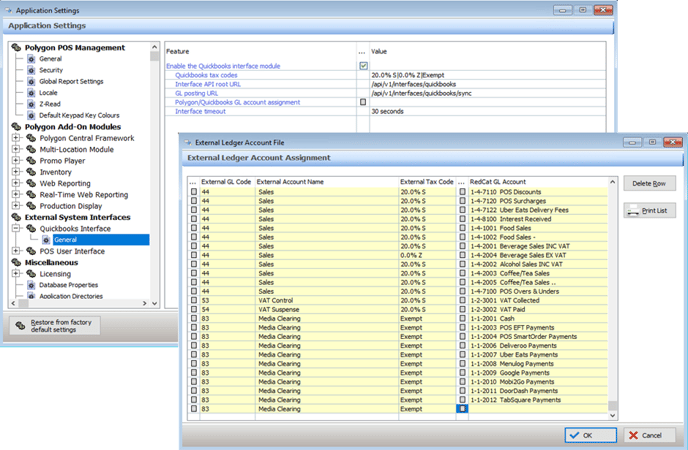Viewport: 688px width, 450px height.
Task: Click the gear icon next to Locale
Action: tap(31, 93)
